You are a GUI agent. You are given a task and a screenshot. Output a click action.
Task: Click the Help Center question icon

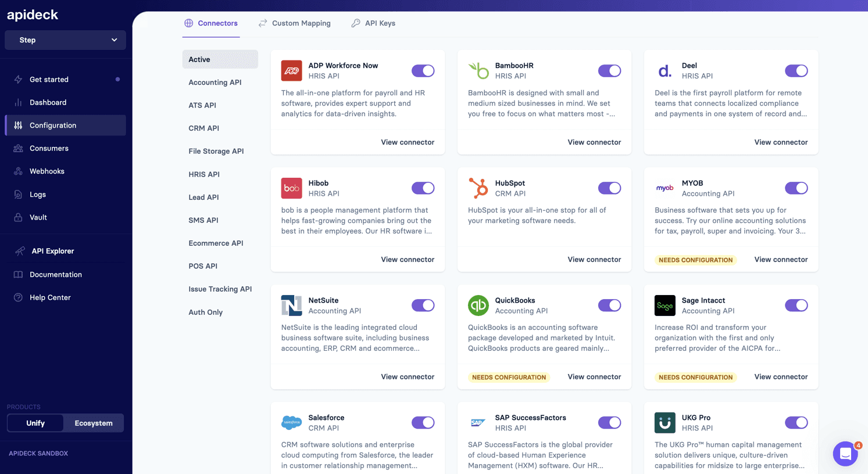(18, 297)
